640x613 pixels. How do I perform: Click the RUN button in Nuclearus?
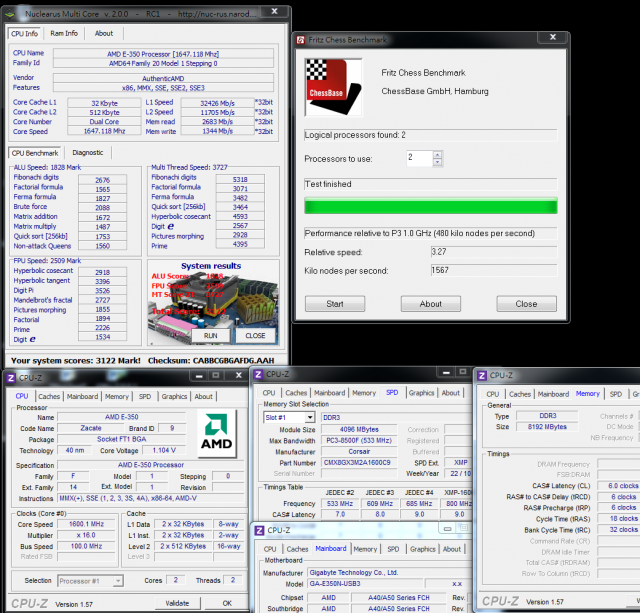(x=211, y=335)
